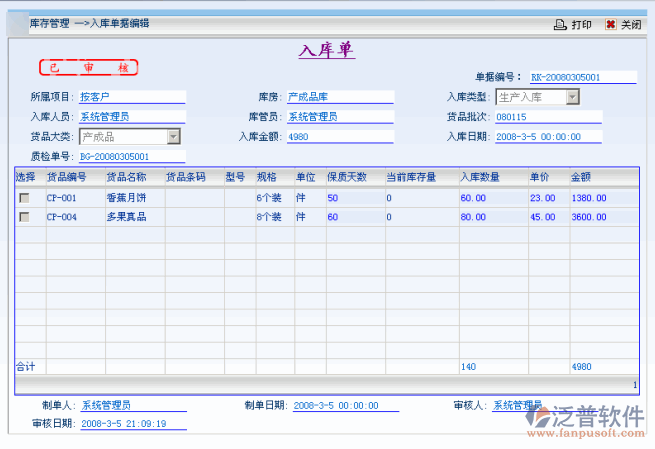
Task: Click the 打印 print icon
Action: (x=560, y=25)
